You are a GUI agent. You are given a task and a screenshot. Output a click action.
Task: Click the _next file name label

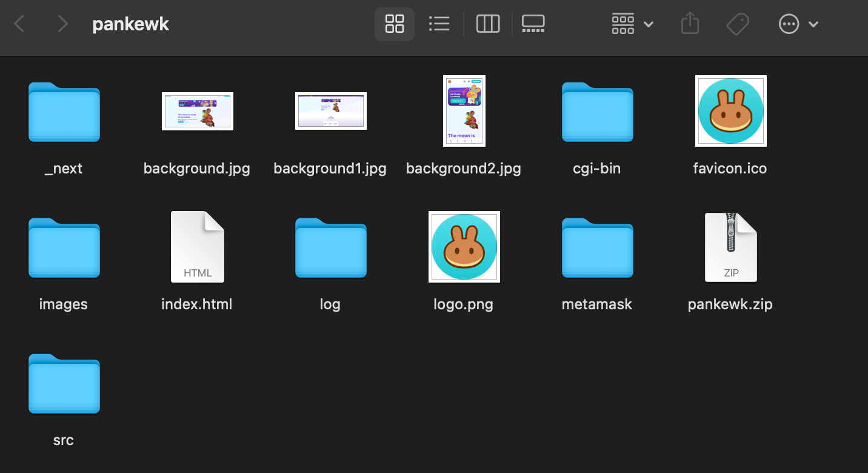point(64,169)
